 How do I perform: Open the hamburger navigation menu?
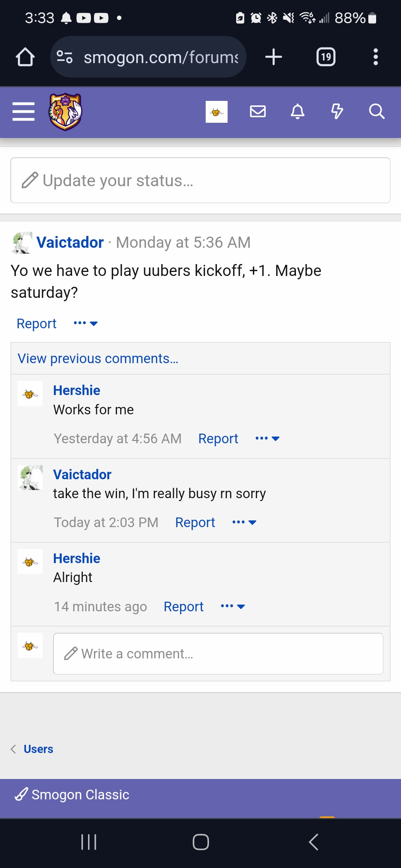tap(23, 112)
